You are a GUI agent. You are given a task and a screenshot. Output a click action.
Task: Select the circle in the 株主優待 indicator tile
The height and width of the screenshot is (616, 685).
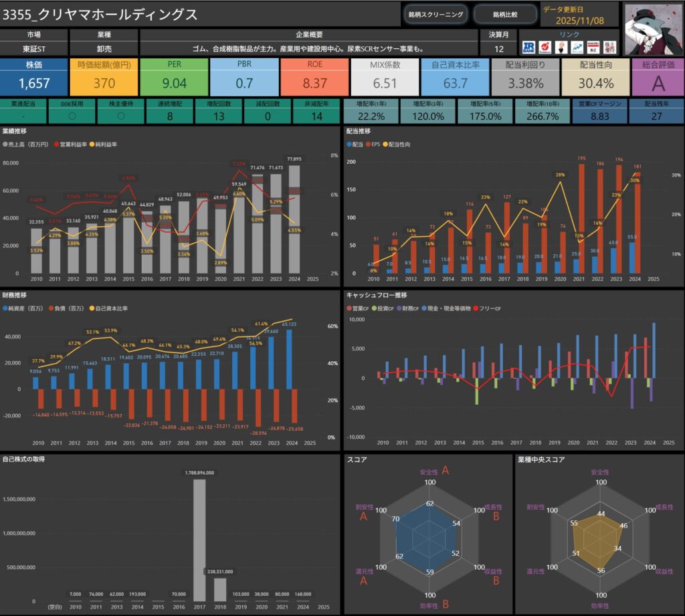pos(119,115)
